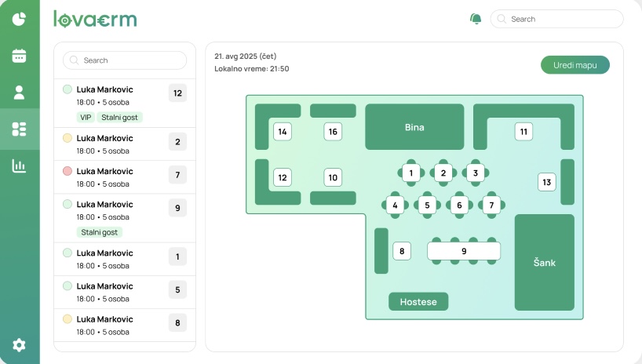Viewport: 642px width, 364px height.
Task: Click the Šank bar area
Action: [544, 263]
